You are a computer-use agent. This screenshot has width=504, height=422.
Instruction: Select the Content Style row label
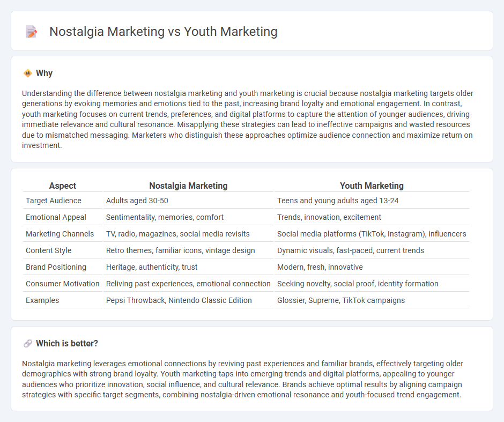tap(49, 250)
